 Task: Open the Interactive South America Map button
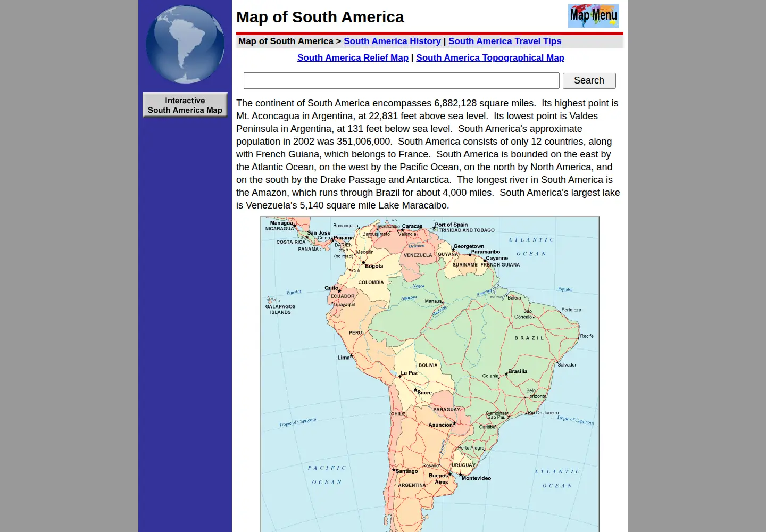[x=185, y=105]
